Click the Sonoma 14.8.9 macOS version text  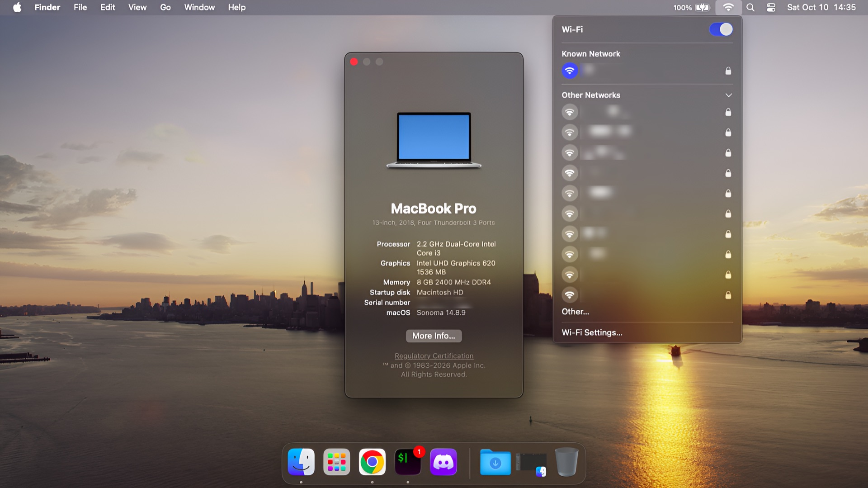coord(441,313)
